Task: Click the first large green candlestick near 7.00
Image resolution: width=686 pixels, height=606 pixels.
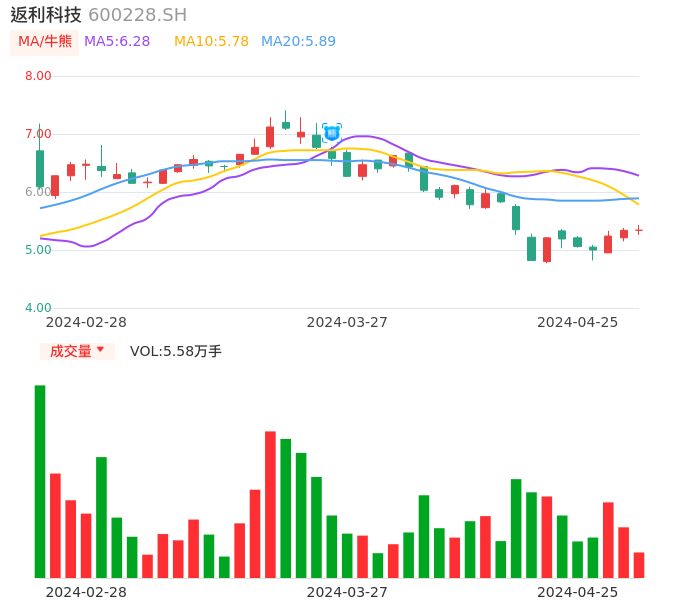Action: [x=40, y=168]
